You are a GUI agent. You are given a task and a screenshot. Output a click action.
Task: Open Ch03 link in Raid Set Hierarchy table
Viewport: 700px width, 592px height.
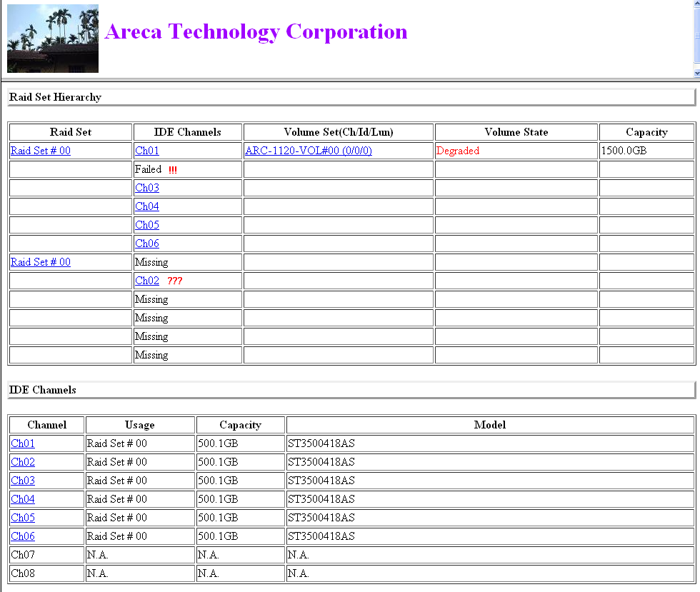(x=147, y=188)
